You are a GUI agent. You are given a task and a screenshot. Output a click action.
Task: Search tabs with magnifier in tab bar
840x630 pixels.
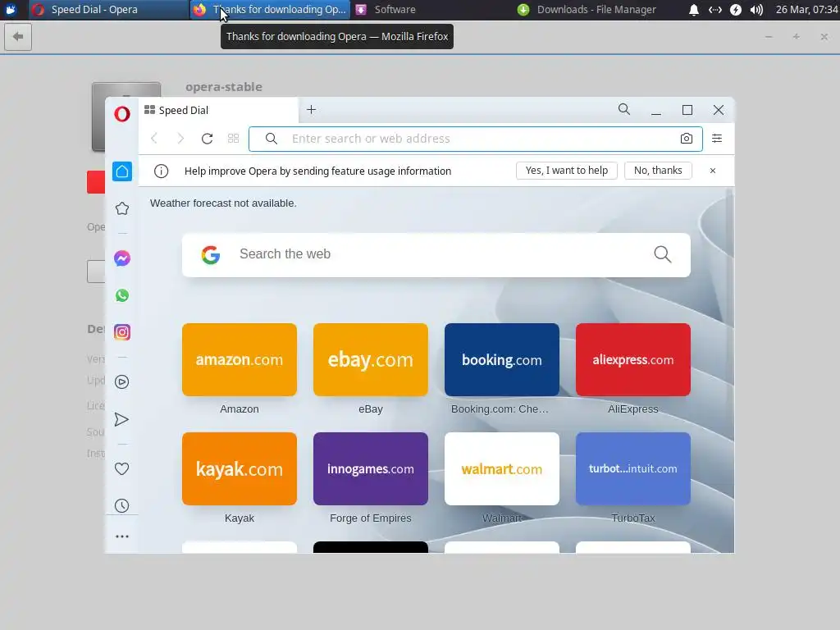624,110
